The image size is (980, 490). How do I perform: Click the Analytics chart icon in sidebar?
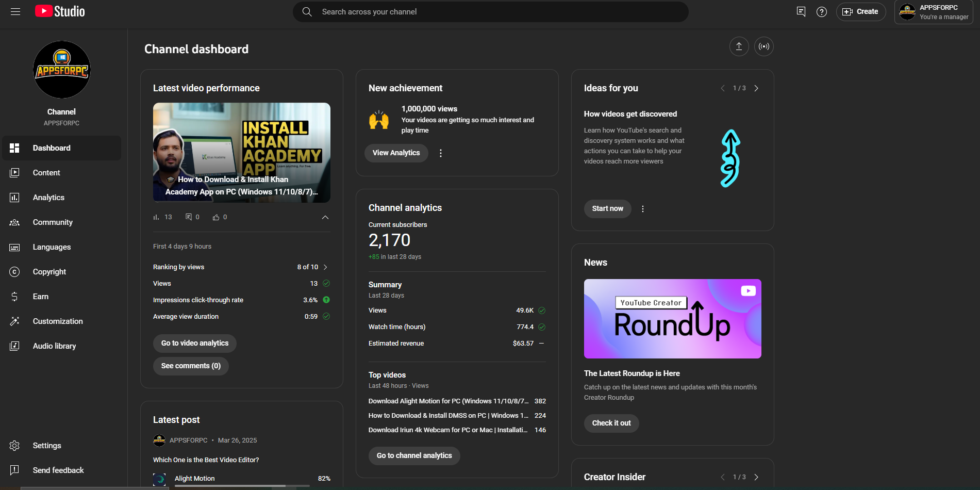click(x=14, y=198)
